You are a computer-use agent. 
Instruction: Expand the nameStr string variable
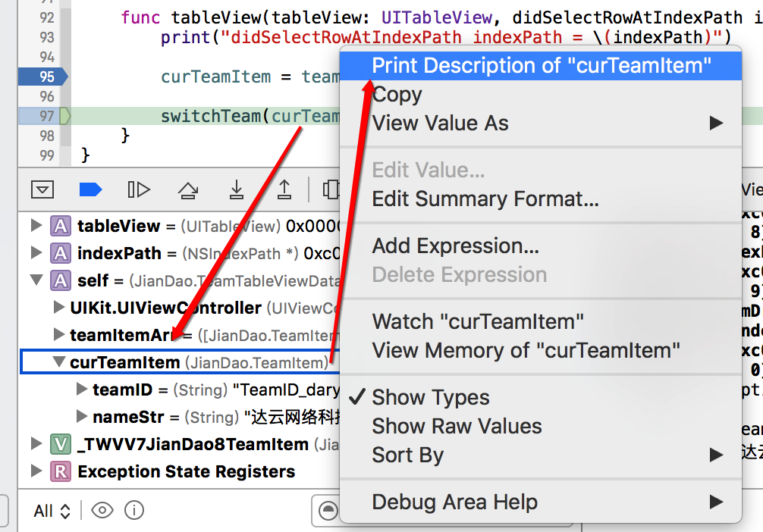pyautogui.click(x=82, y=416)
